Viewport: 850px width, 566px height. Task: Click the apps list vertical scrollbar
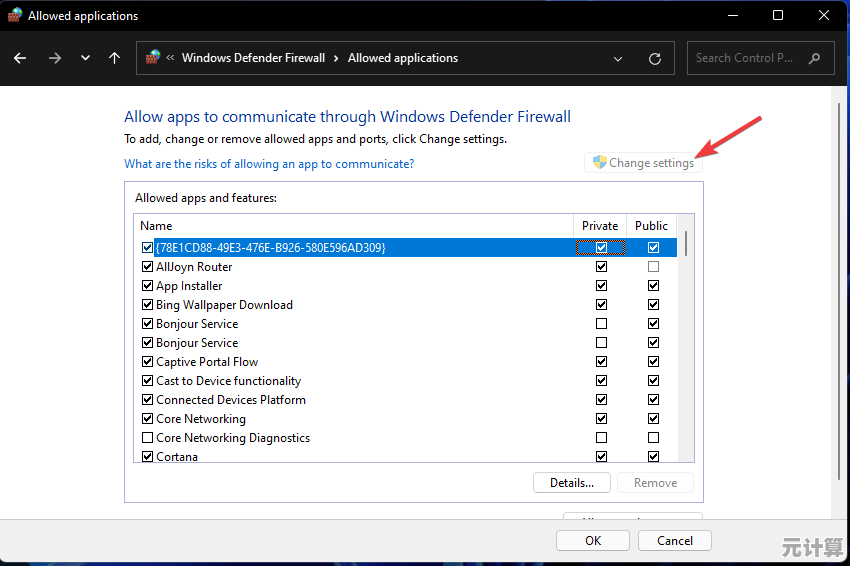point(686,340)
